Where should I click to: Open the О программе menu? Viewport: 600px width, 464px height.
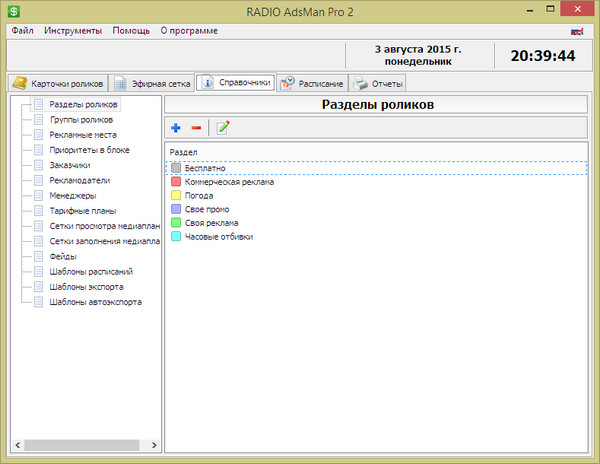click(189, 31)
